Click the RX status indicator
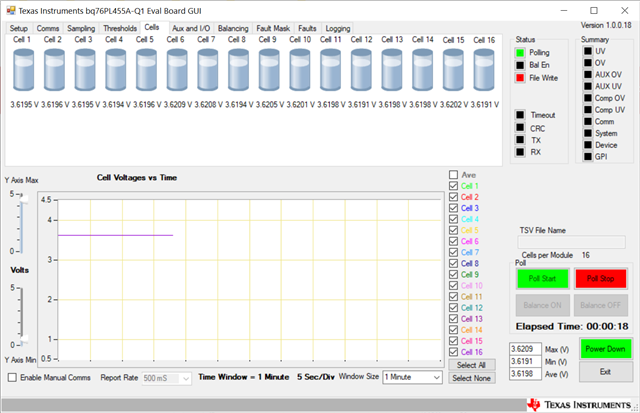The width and height of the screenshot is (640, 413). click(520, 152)
